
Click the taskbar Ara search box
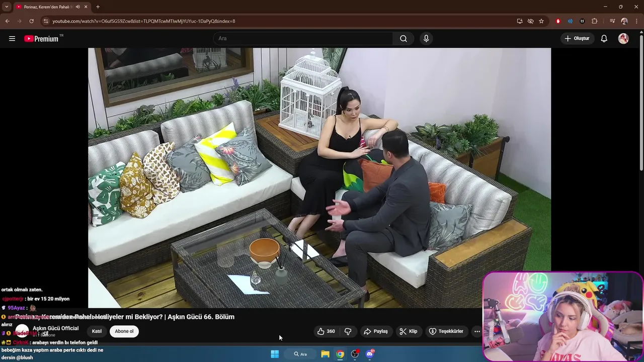coord(300,354)
